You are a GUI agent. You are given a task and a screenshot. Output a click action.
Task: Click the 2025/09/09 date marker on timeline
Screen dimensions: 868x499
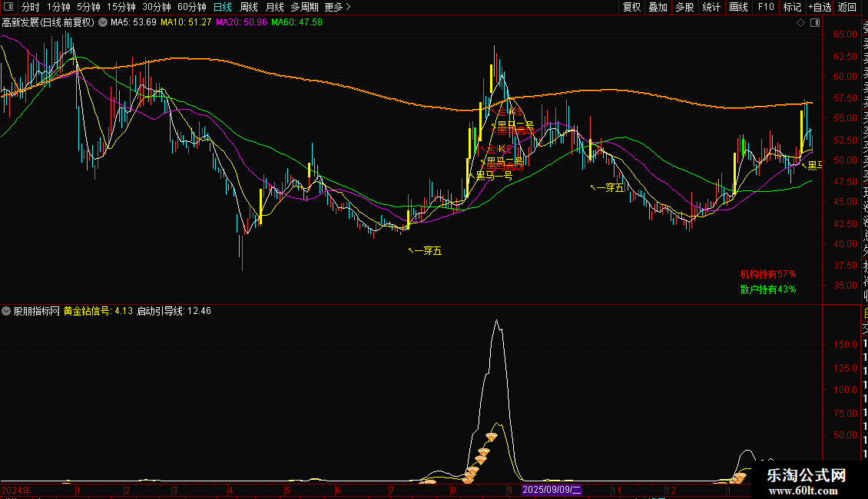pos(552,489)
